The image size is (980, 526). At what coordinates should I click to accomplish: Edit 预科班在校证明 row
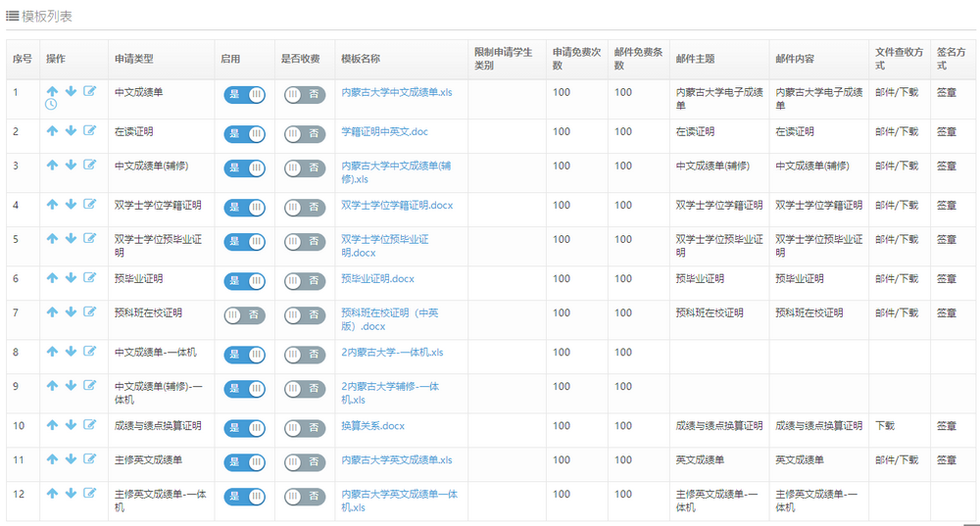pos(90,312)
